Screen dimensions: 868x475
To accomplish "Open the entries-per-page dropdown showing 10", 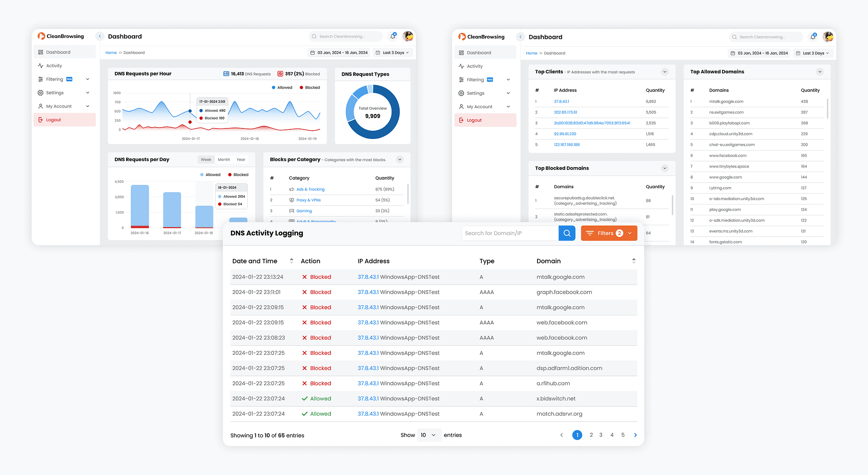I will pyautogui.click(x=428, y=435).
